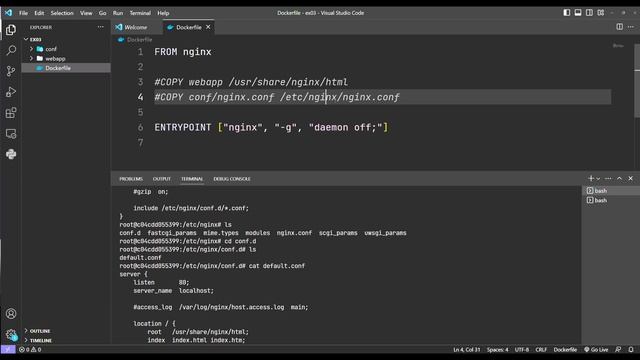Open terminal panel more actions ellipsis
640x360 pixels.
(608, 178)
